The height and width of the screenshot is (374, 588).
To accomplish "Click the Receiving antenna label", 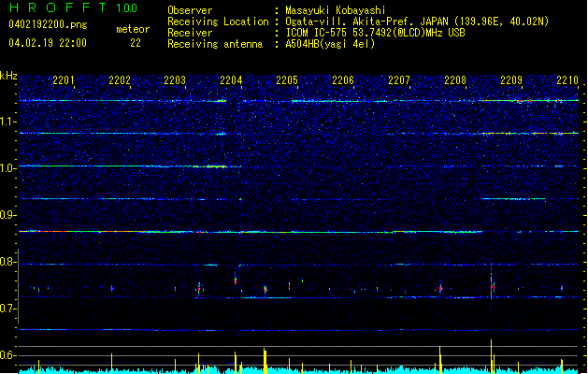I will pos(215,44).
